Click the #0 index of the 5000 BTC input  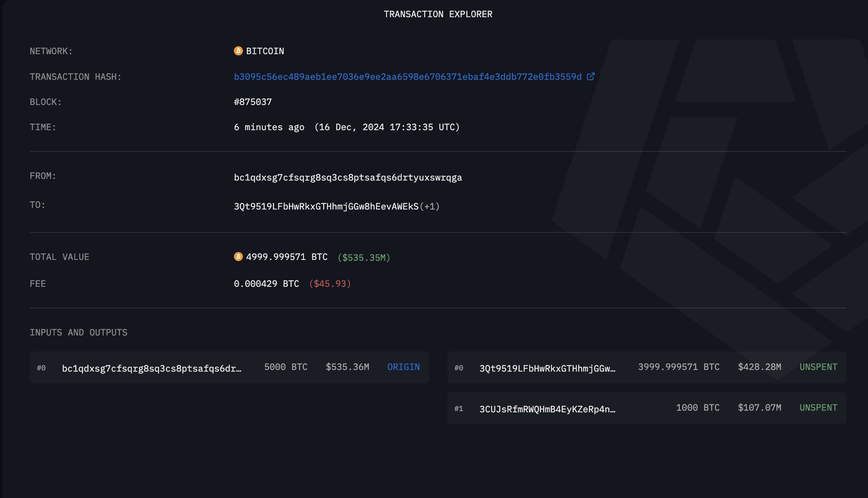click(41, 368)
